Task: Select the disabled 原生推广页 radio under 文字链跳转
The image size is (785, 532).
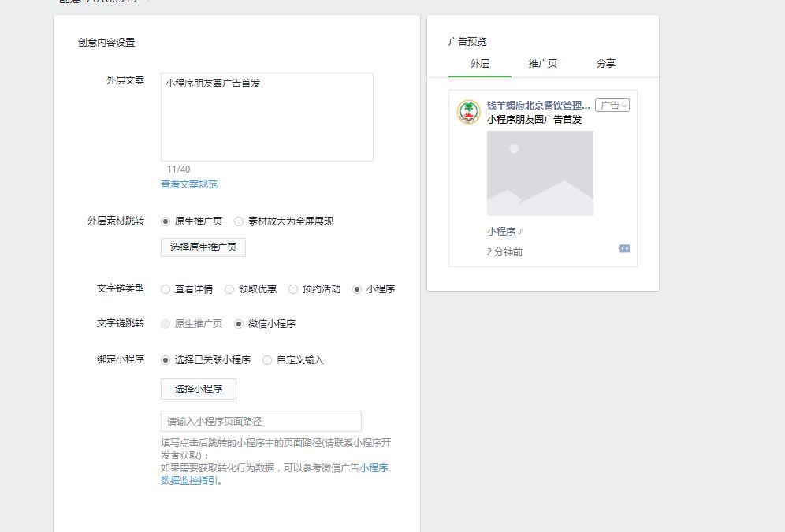Action: point(166,324)
